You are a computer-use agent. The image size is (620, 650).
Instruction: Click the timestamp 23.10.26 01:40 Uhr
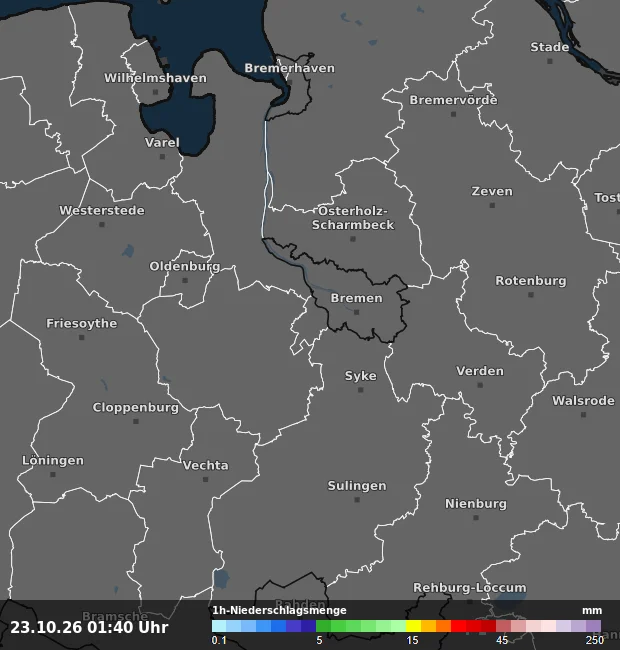(89, 628)
